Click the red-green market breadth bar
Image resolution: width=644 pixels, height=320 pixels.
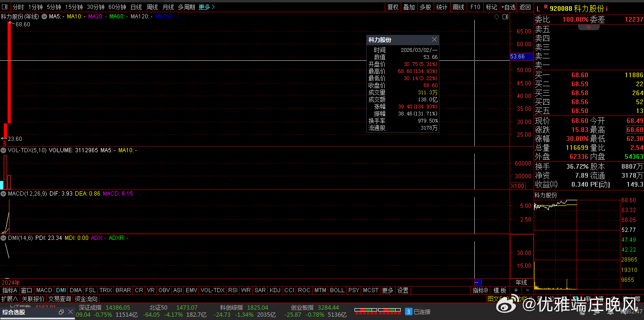[377, 312]
